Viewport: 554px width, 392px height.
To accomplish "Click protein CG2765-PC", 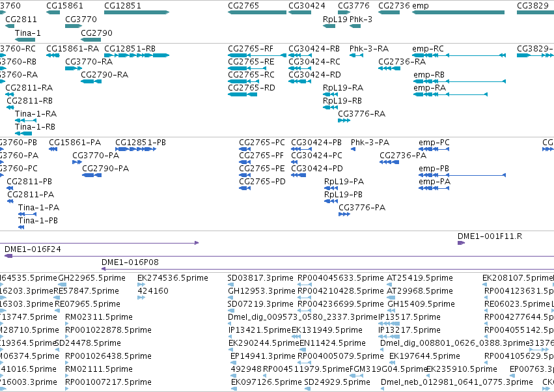I will coord(262,143).
